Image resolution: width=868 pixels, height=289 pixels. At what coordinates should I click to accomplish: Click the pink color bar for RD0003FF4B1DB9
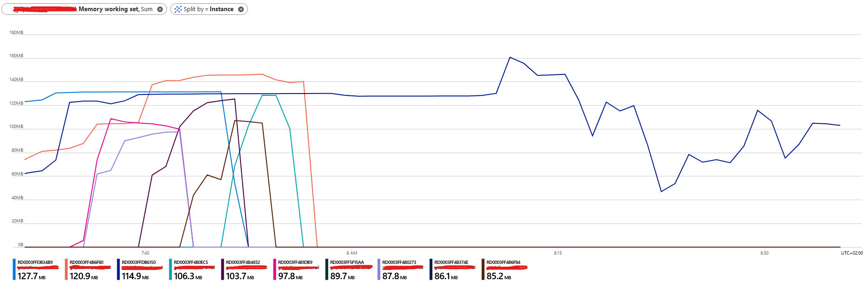275,270
